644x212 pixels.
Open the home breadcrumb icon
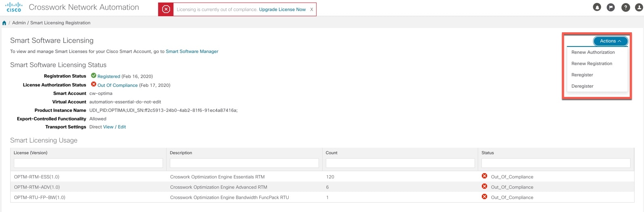coord(4,23)
